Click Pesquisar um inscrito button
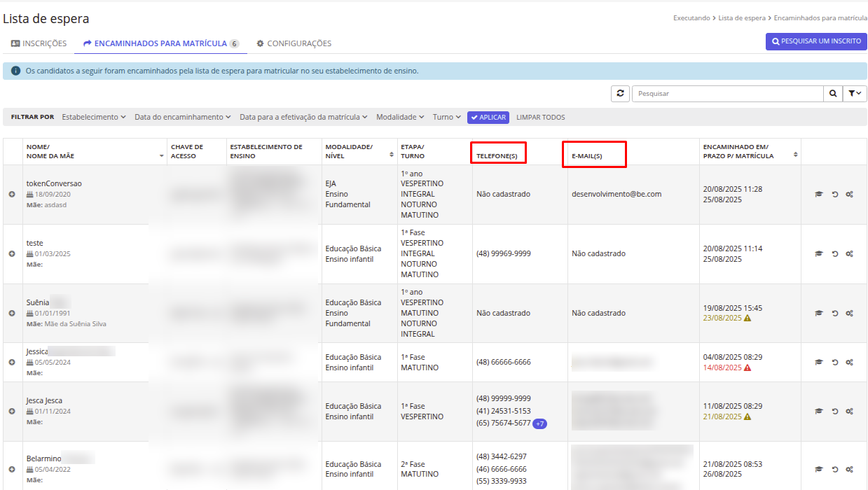Image resolution: width=868 pixels, height=490 pixels. pyautogui.click(x=816, y=41)
